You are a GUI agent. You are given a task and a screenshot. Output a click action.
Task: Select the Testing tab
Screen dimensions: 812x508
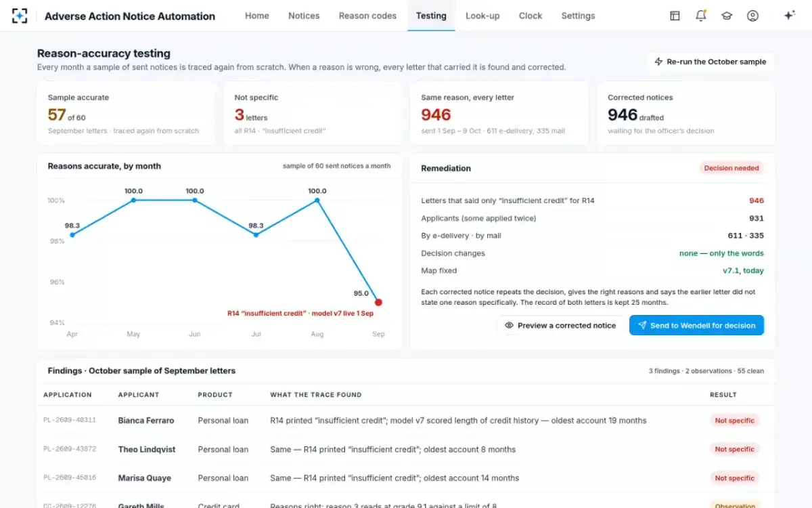coord(431,16)
